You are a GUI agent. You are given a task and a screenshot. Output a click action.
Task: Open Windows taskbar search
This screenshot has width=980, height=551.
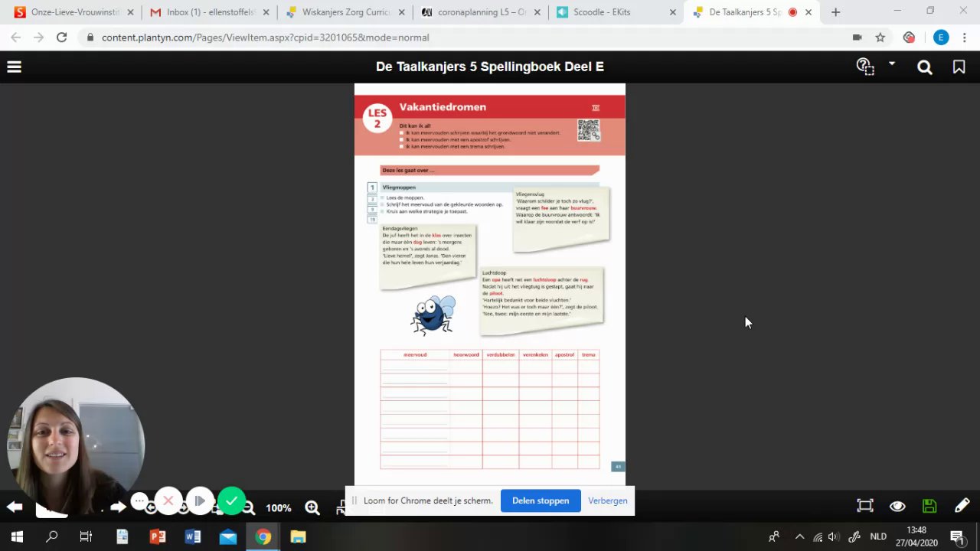(51, 536)
